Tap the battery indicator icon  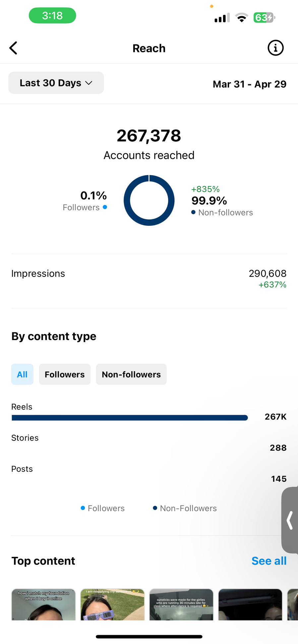[264, 18]
